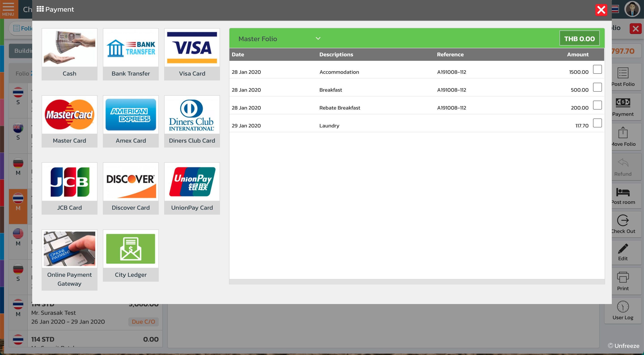Click the Due C/O badge
This screenshot has height=355, width=644.
(x=144, y=322)
